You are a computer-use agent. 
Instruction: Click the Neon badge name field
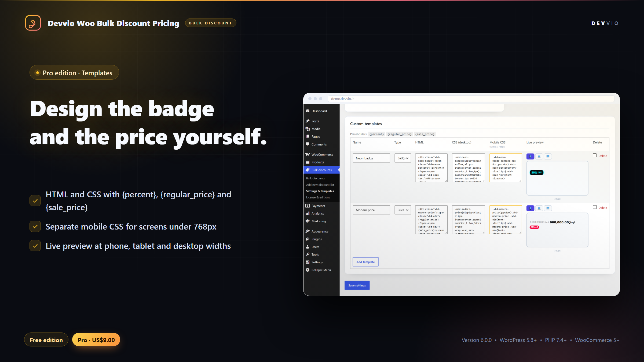tap(371, 158)
